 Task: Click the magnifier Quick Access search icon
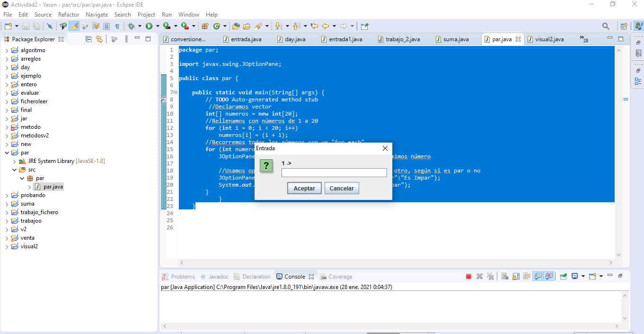(x=606, y=26)
